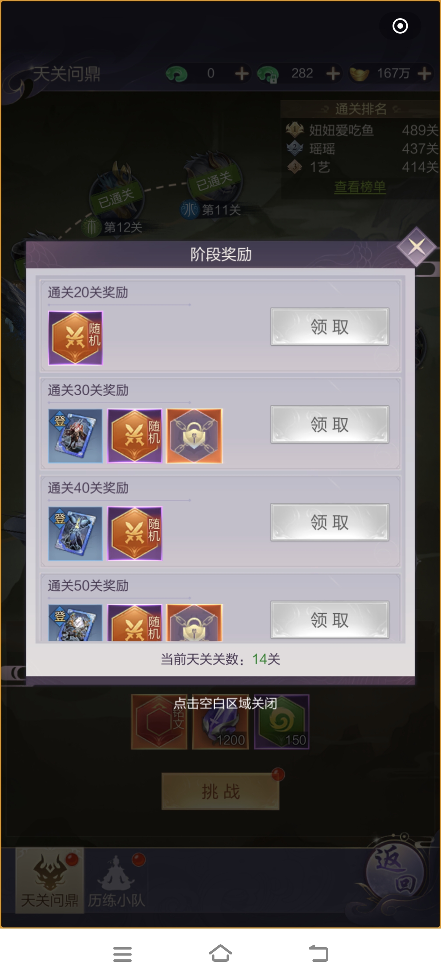The width and height of the screenshot is (441, 980).
Task: Tap the hero card reward in stage 30
Action: [75, 436]
